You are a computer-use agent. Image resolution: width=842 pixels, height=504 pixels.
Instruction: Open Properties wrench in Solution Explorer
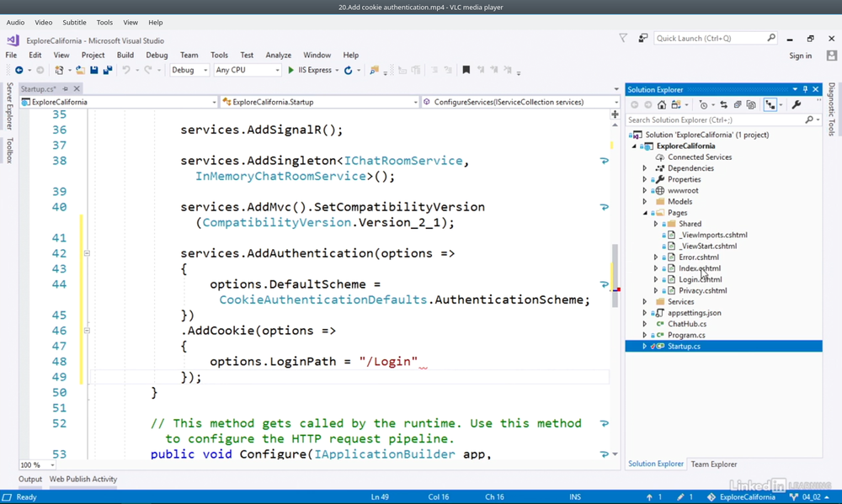(x=797, y=105)
